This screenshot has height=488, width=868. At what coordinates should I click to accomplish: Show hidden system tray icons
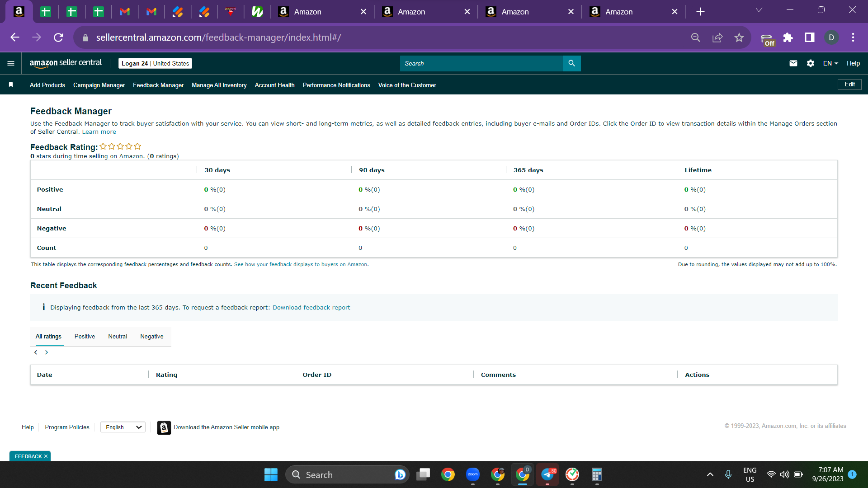point(710,474)
